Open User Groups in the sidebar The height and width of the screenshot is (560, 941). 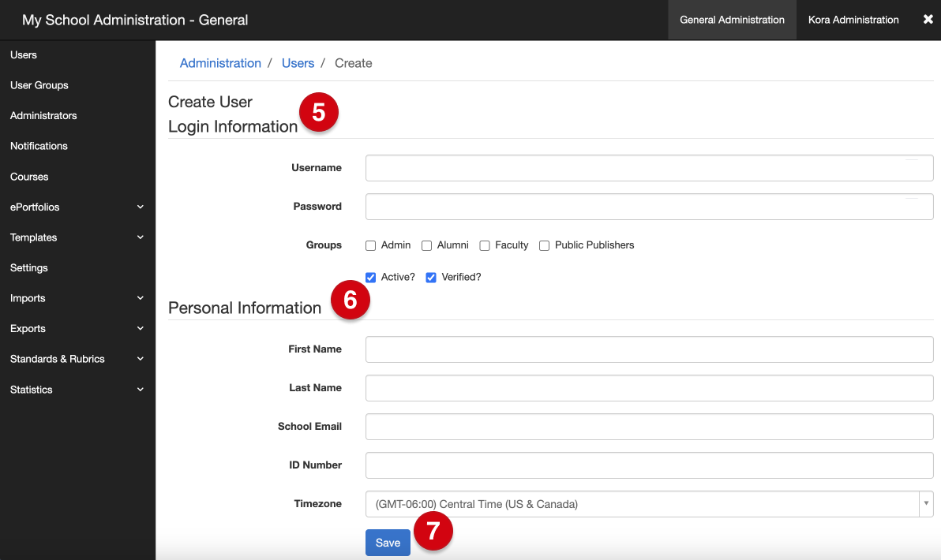39,85
